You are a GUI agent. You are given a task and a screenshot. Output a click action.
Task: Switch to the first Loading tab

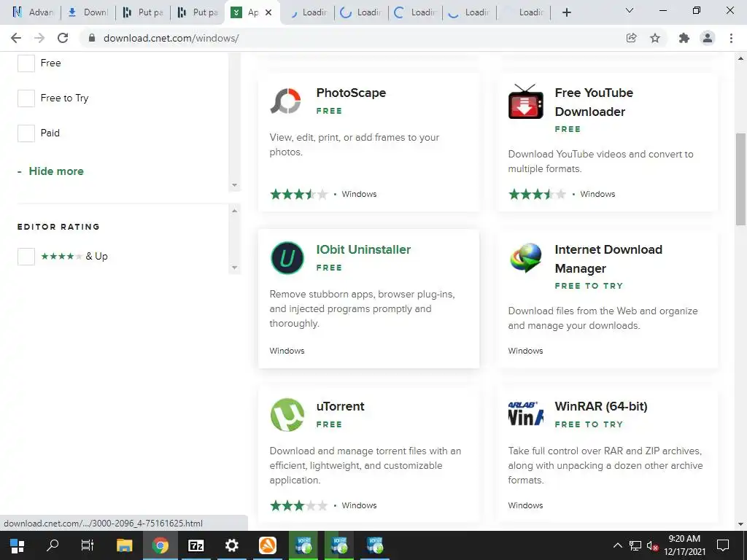[x=308, y=12]
